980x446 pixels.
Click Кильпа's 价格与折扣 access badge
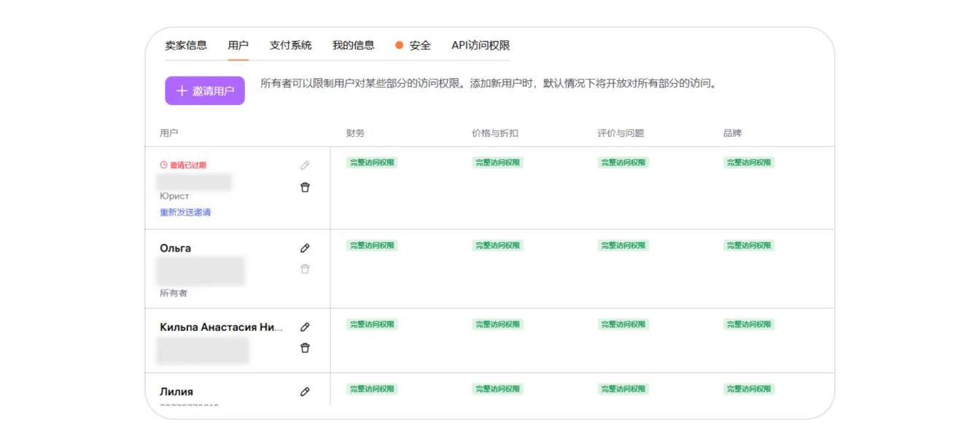(x=497, y=324)
